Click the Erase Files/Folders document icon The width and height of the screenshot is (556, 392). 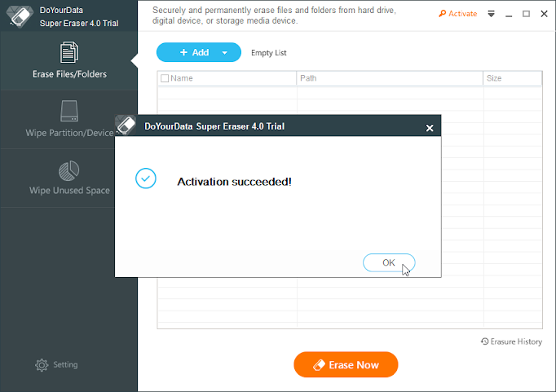click(x=69, y=52)
